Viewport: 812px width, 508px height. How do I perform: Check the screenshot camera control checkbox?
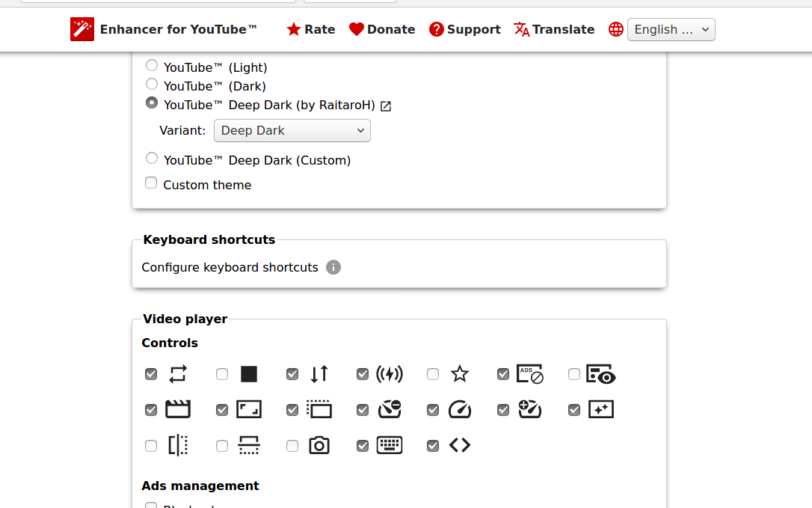tap(292, 446)
